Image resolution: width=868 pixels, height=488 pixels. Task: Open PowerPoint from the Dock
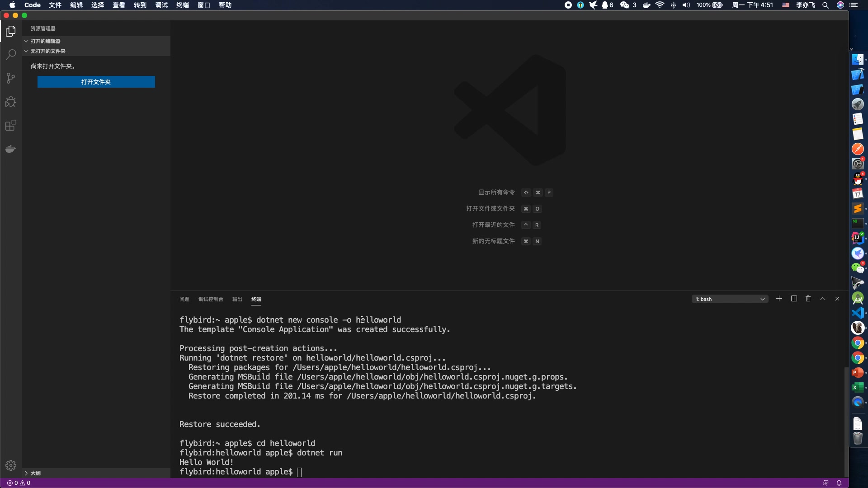pyautogui.click(x=858, y=372)
